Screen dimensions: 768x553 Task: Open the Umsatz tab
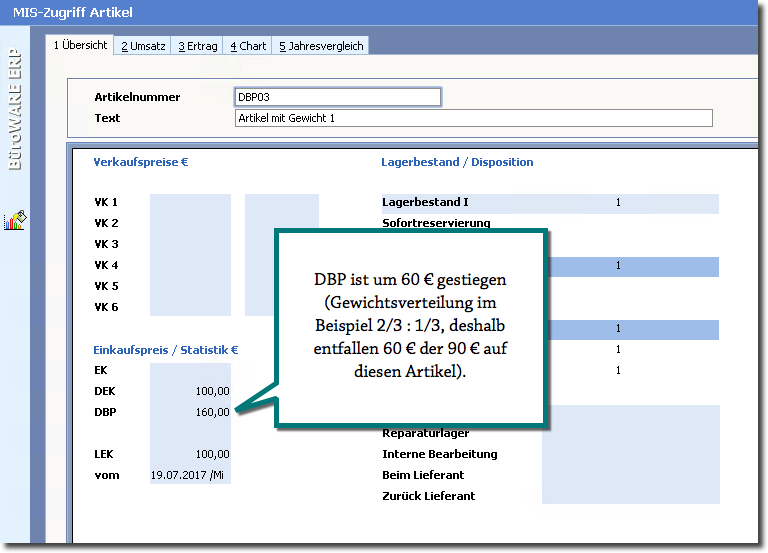coord(144,46)
